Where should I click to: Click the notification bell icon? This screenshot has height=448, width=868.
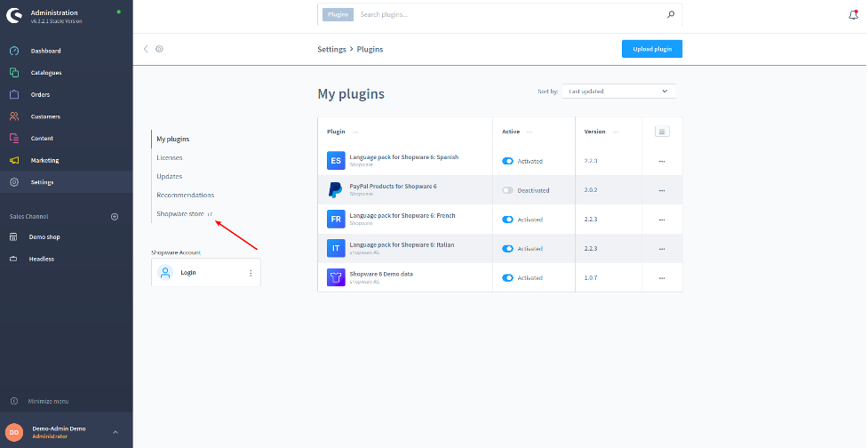854,14
